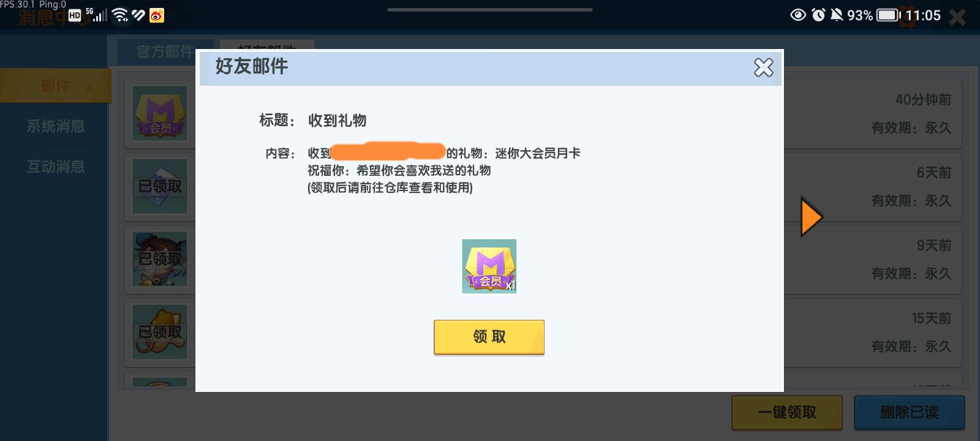Tap the alarm clock status icon

point(818,15)
